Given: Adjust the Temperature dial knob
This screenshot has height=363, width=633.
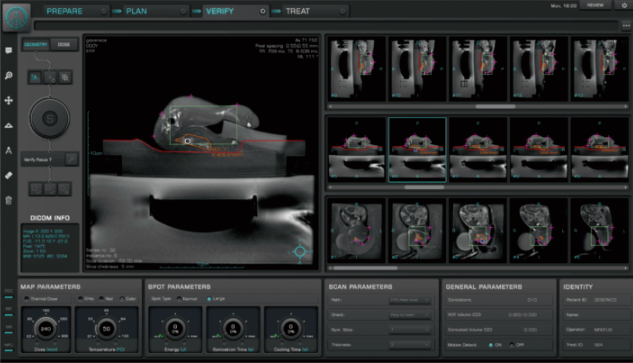Looking at the screenshot, I should [x=106, y=329].
